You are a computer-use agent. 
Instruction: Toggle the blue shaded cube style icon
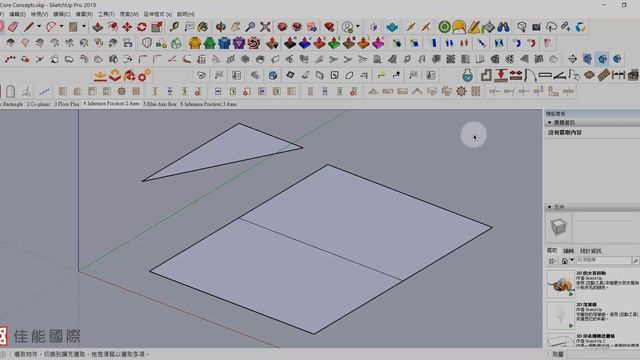pos(617,59)
